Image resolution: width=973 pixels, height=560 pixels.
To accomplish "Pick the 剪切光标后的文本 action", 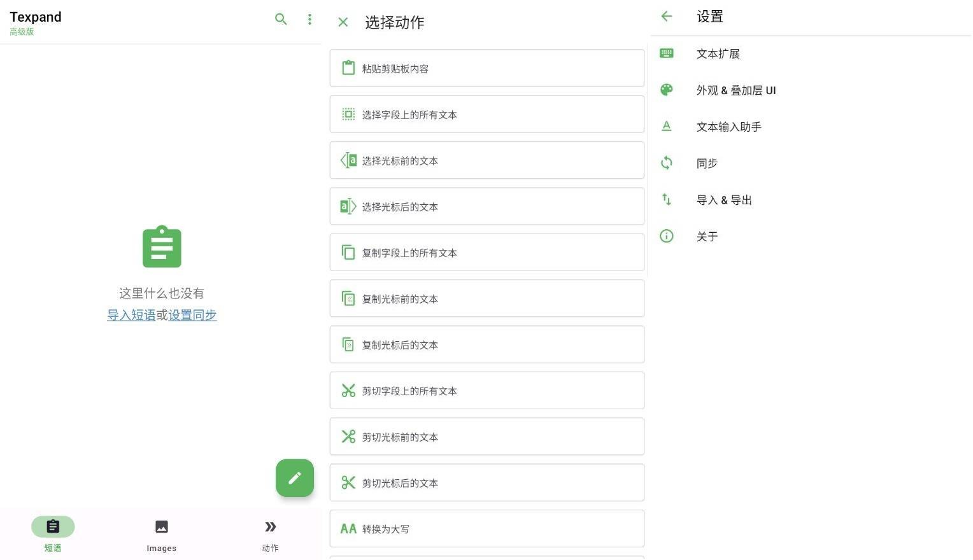I will click(487, 483).
